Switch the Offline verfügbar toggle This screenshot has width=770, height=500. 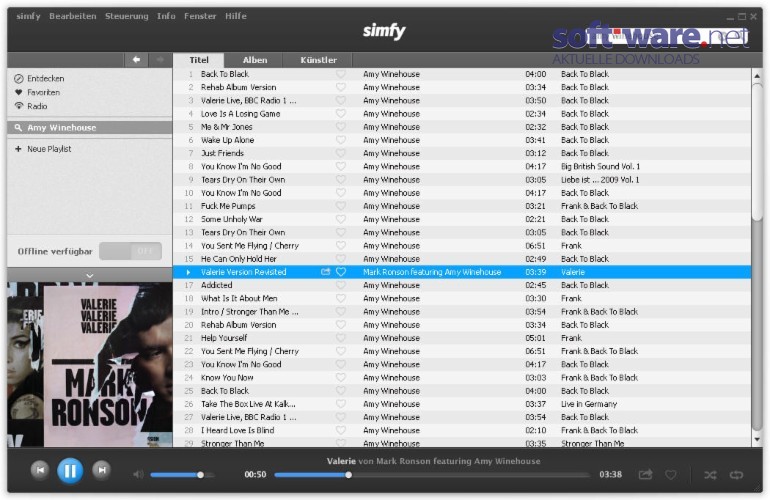click(x=130, y=251)
